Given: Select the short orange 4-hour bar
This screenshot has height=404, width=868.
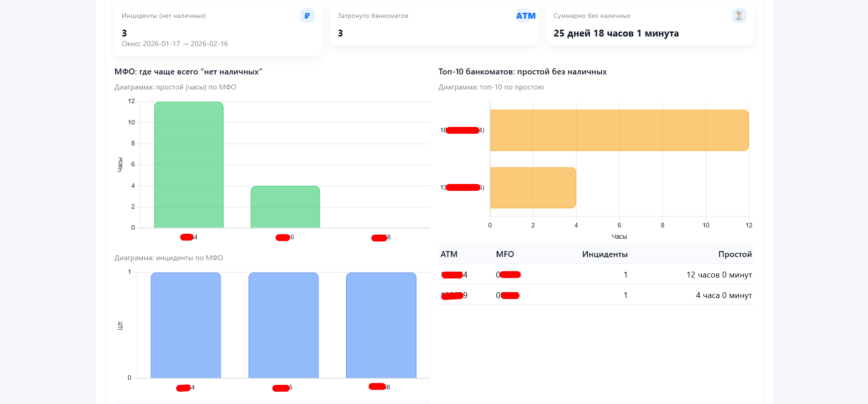Looking at the screenshot, I should click(x=533, y=188).
